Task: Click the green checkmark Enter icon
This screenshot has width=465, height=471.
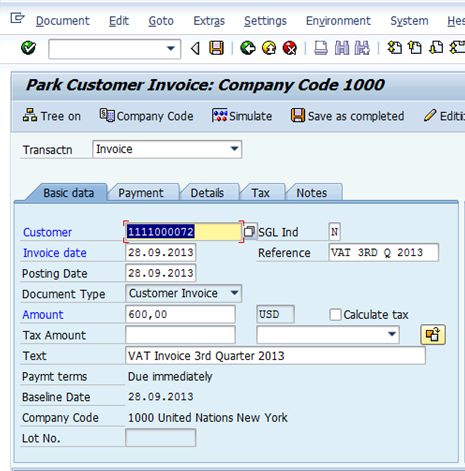Action: 28,48
